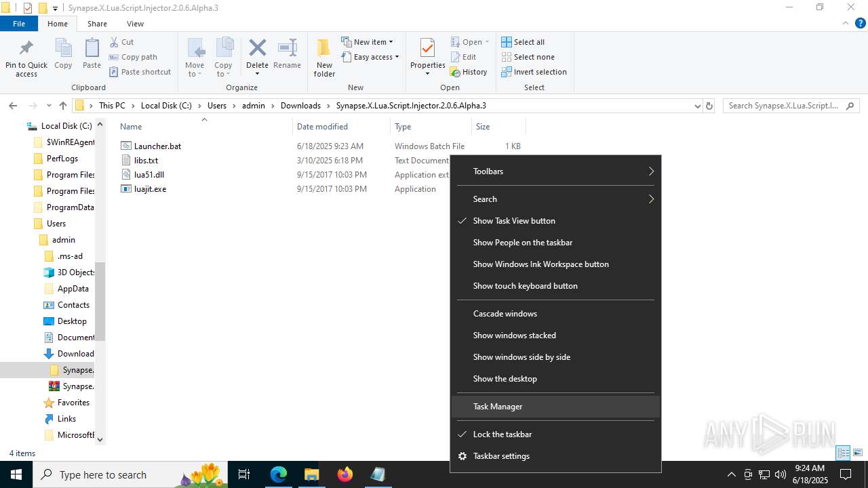
Task: Open the Easy access dropdown
Action: [370, 57]
